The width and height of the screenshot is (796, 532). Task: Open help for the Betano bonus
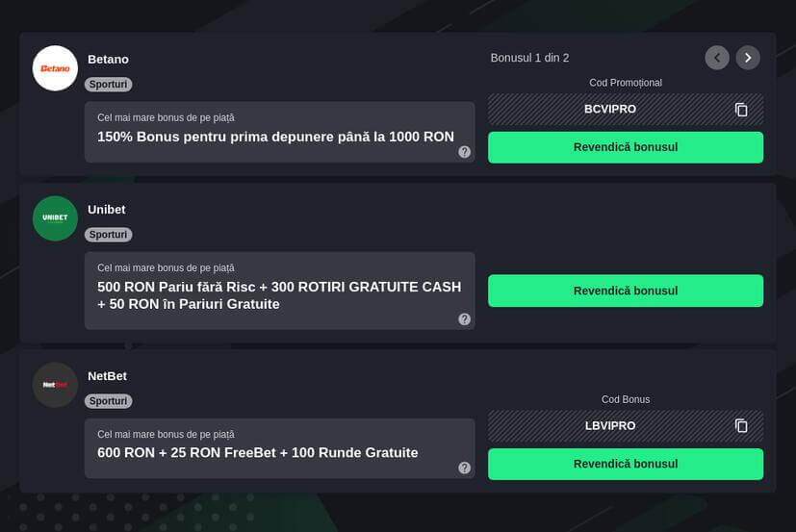click(x=464, y=152)
